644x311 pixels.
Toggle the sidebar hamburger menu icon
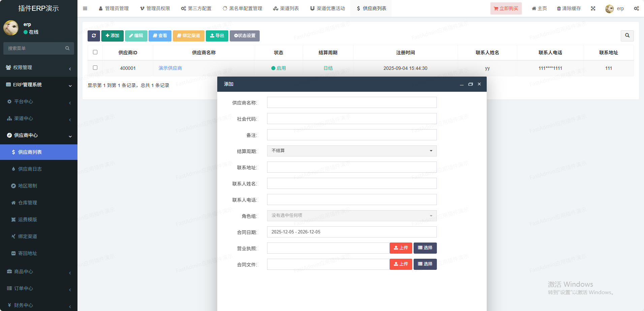pyautogui.click(x=85, y=8)
